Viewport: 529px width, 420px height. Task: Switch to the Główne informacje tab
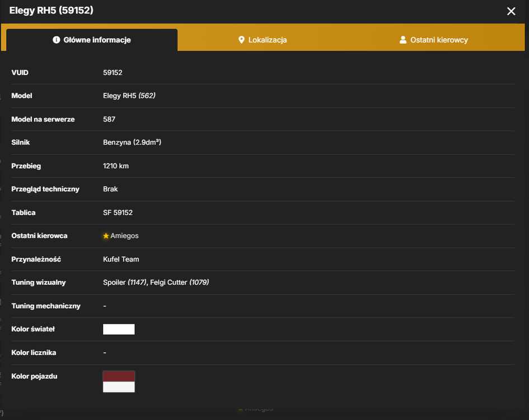(x=92, y=40)
